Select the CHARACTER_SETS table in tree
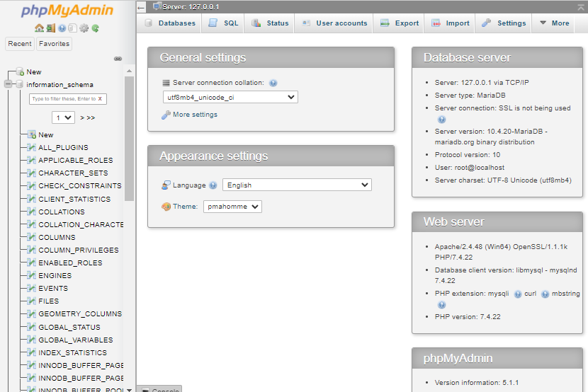588x392 pixels. coord(73,173)
